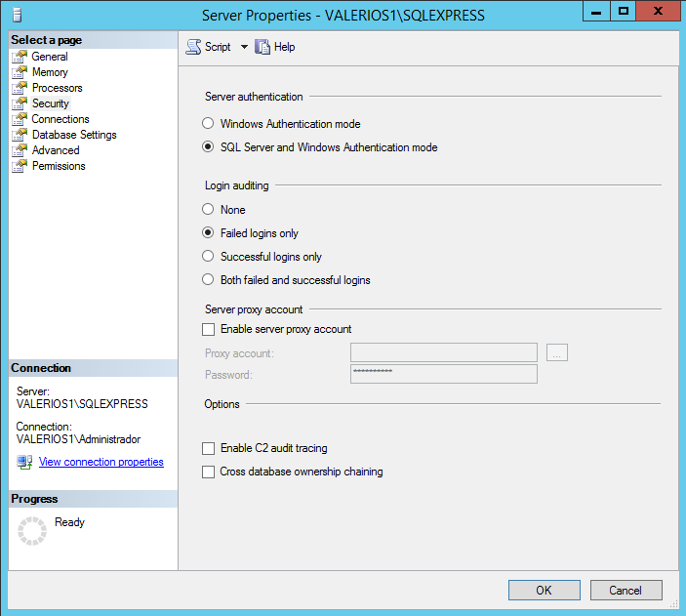The height and width of the screenshot is (616, 686).
Task: Enable server proxy account checkbox
Action: (208, 329)
